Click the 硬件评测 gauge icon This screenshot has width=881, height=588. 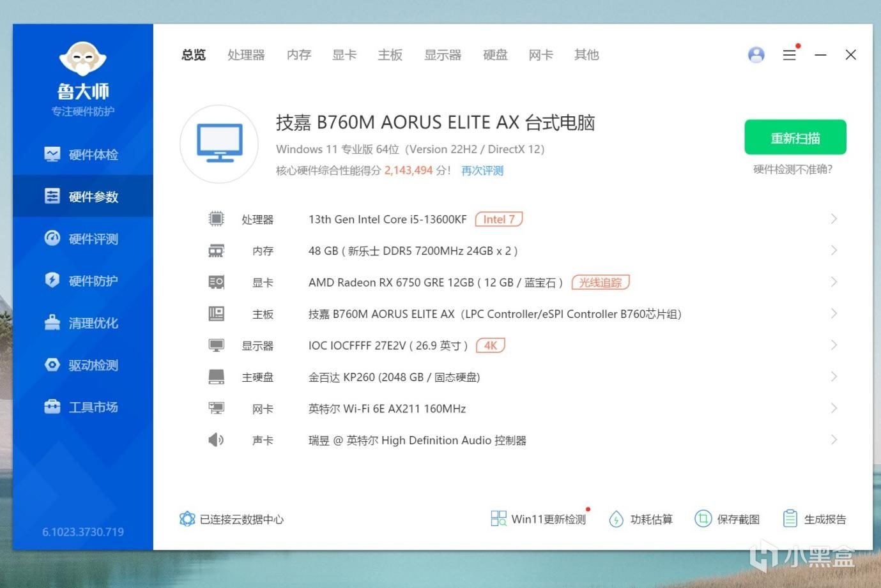click(52, 238)
